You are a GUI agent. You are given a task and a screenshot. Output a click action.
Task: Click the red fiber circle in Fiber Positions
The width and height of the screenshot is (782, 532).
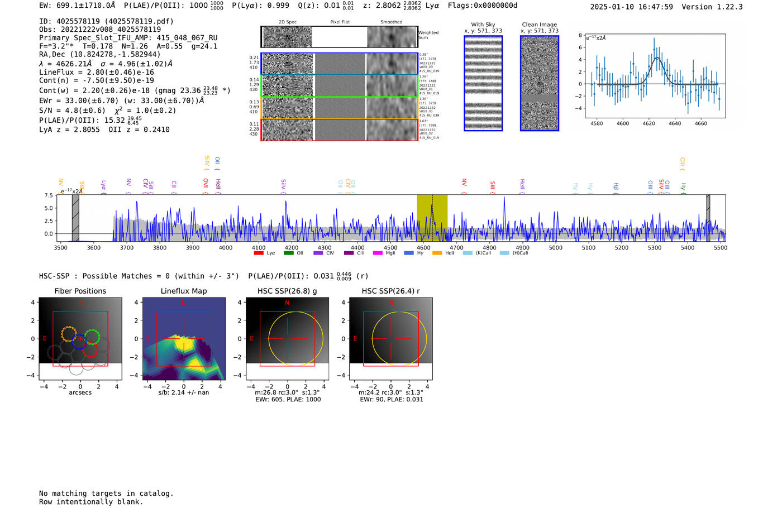click(x=90, y=349)
